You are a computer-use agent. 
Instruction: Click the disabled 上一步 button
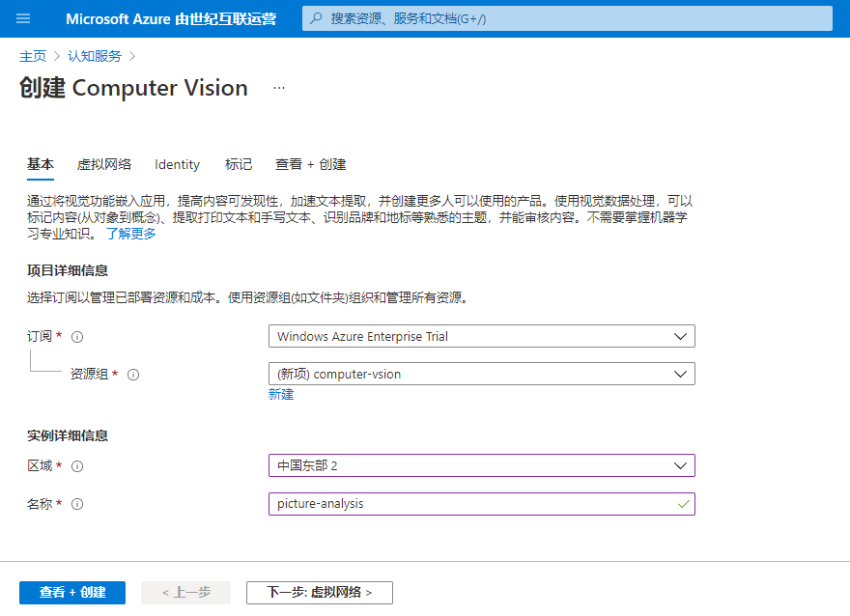click(x=185, y=593)
